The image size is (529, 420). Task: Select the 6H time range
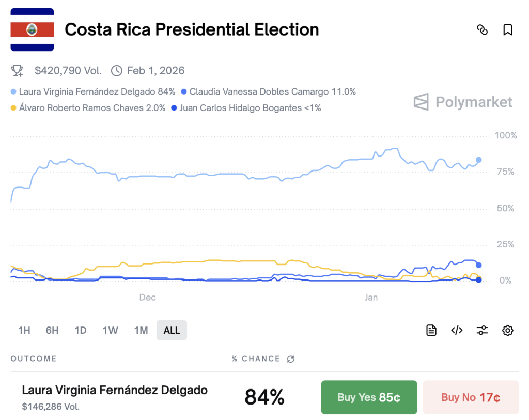coord(52,331)
